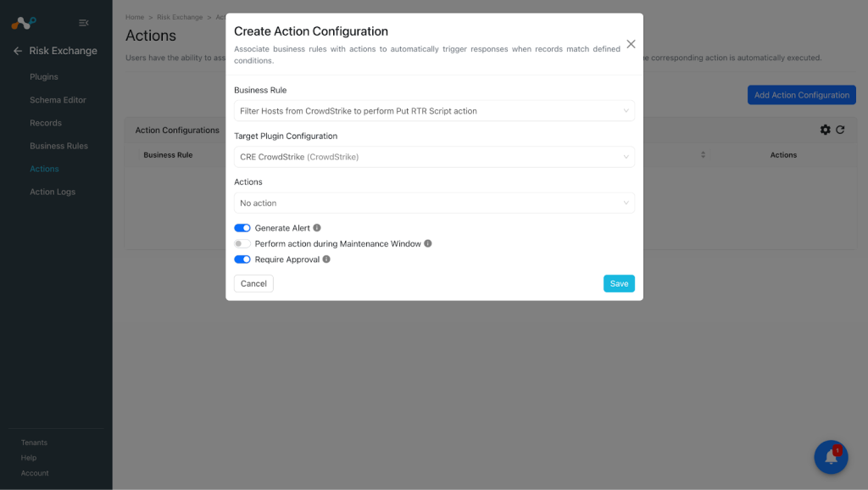Screen dimensions: 868x490
Task: Click the Require Approval info icon
Action: point(326,259)
